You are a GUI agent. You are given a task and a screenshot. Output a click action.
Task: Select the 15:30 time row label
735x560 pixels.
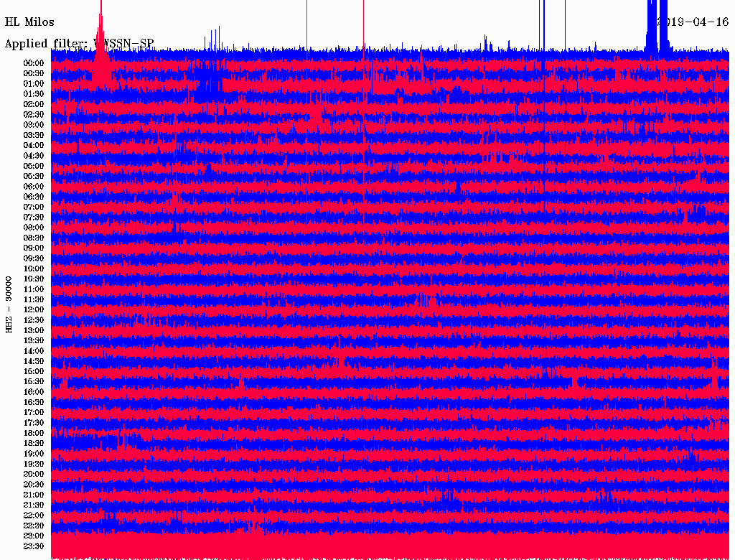[x=34, y=382]
